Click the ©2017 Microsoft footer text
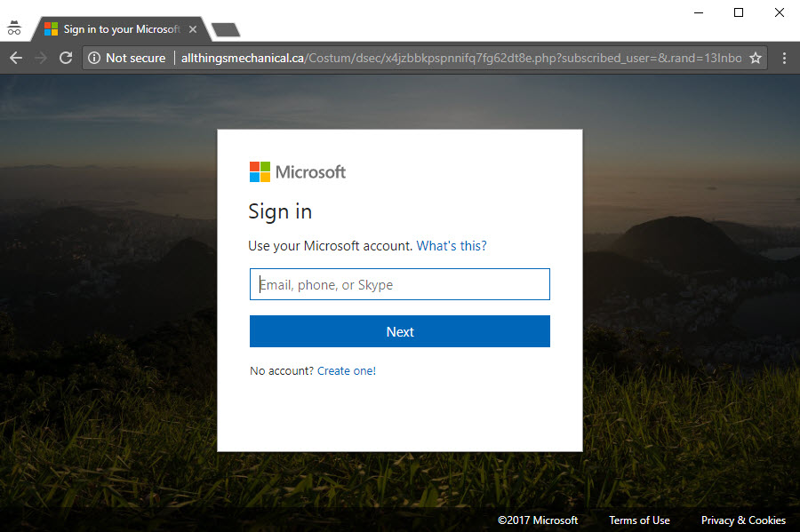The height and width of the screenshot is (532, 800). tap(538, 520)
